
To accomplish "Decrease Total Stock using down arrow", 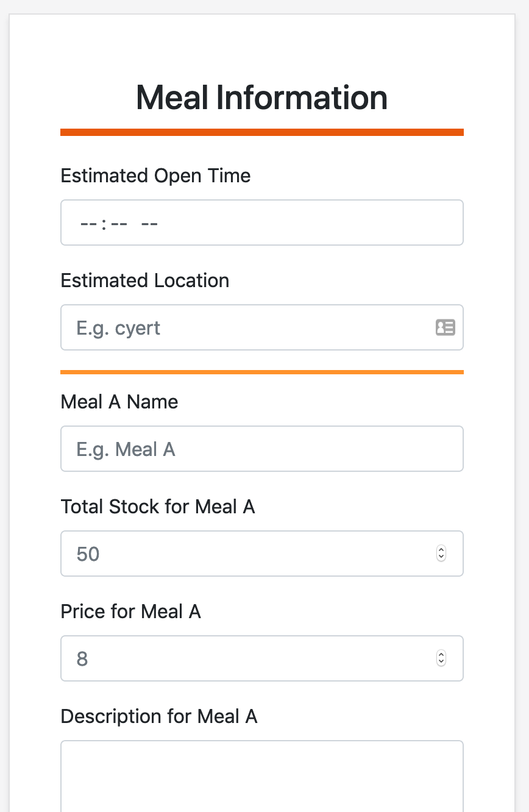I will pyautogui.click(x=442, y=557).
